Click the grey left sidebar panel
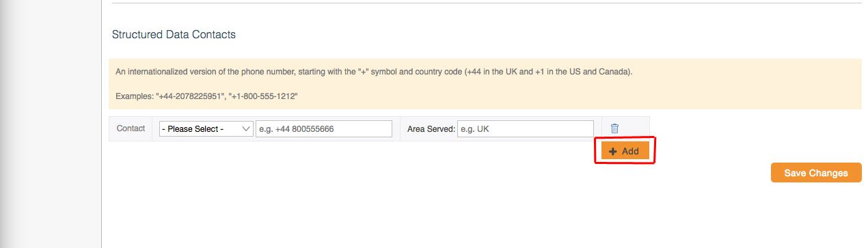The image size is (868, 248). pos(51,124)
